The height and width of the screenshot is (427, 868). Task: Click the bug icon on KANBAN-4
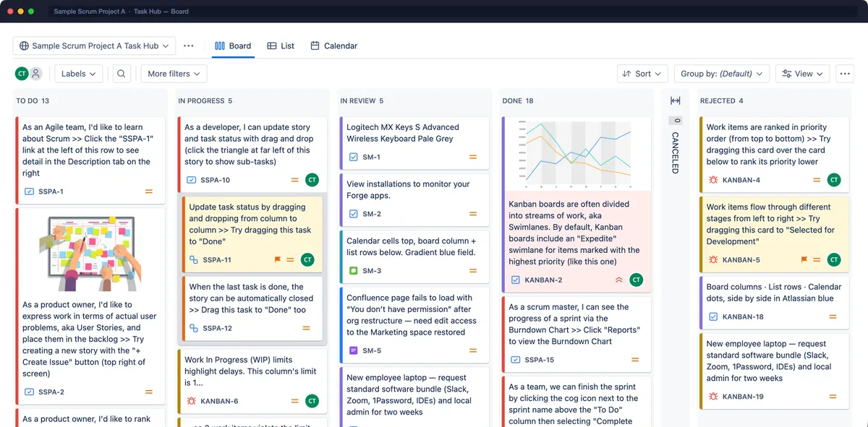[713, 180]
